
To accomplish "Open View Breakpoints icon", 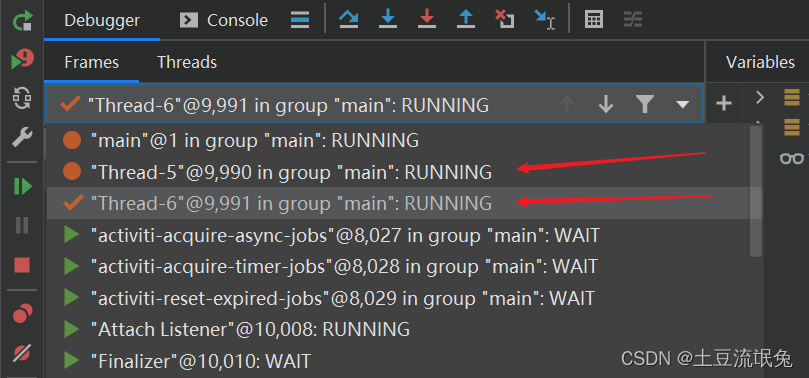I will 22,313.
